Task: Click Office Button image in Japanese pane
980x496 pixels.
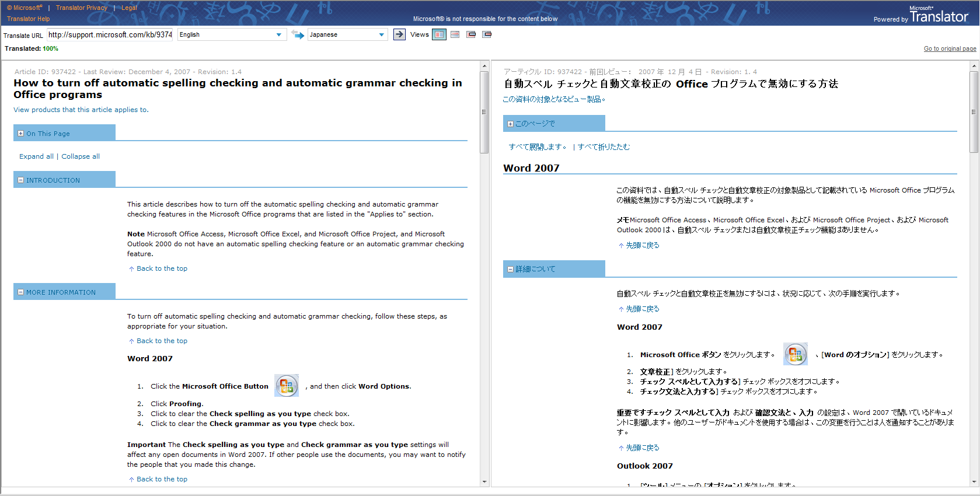Action: 795,354
